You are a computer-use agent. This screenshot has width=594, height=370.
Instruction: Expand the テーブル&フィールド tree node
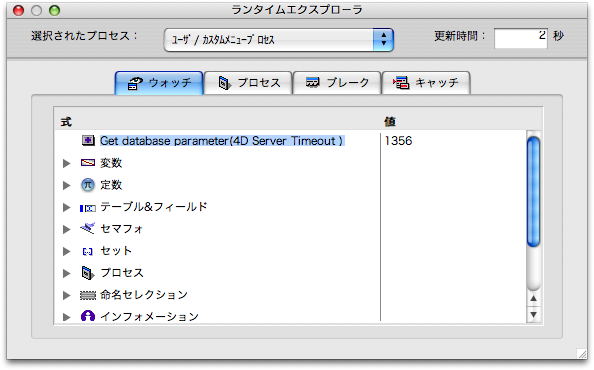[67, 207]
